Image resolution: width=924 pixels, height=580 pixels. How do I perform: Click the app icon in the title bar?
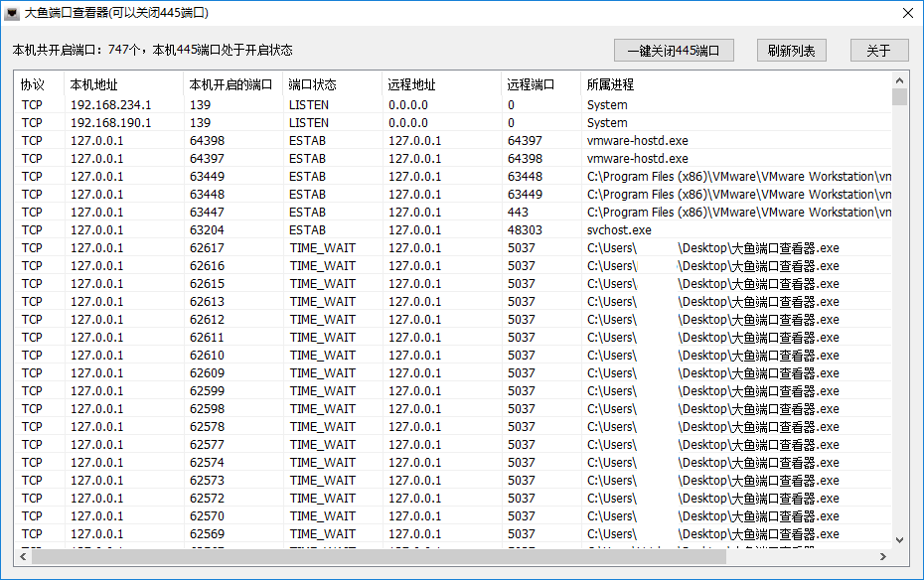click(12, 14)
